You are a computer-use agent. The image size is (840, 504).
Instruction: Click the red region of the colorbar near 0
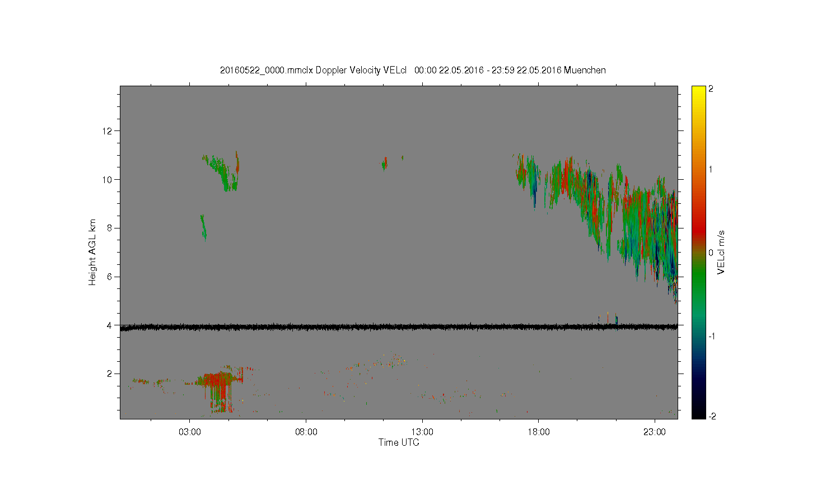click(x=698, y=230)
